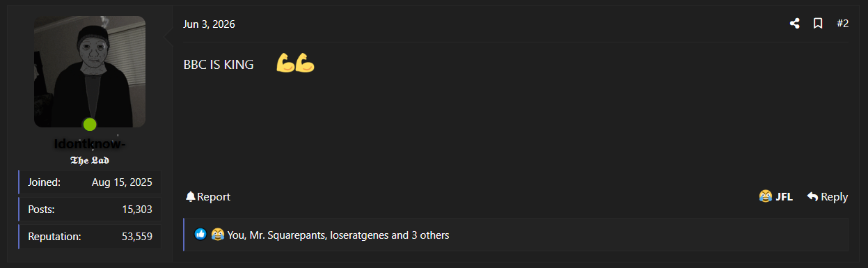Click the Reply text button
Image resolution: width=868 pixels, height=268 pixels.
click(x=834, y=197)
